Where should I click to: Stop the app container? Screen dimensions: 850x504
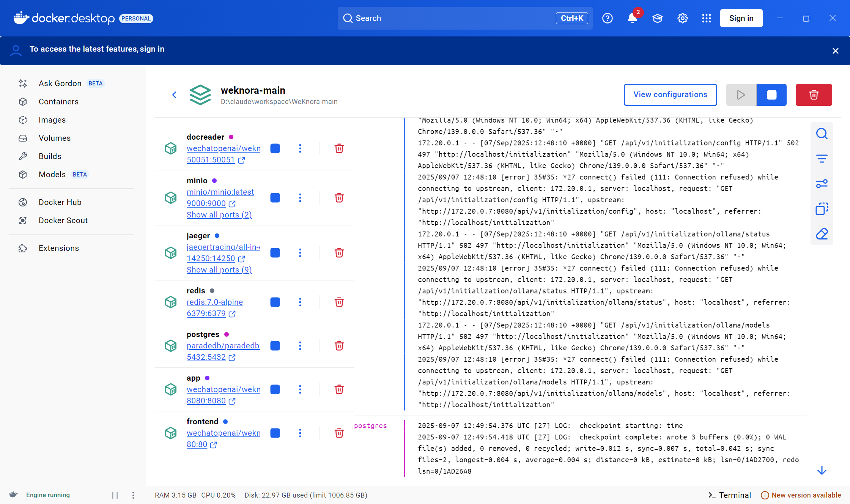pos(275,389)
